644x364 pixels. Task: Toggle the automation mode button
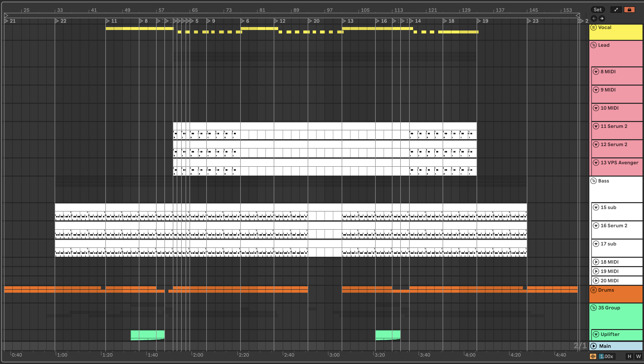(x=616, y=10)
